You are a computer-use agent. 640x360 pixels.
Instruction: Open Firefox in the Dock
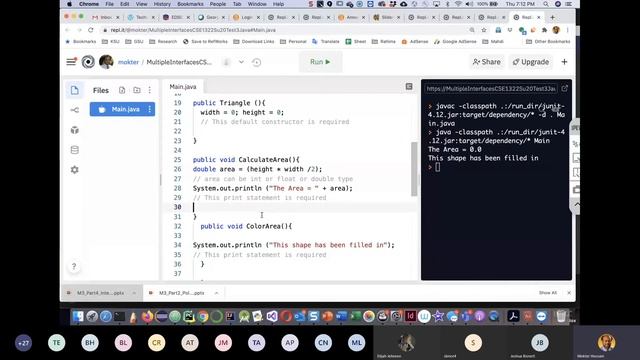pyautogui.click(x=147, y=316)
